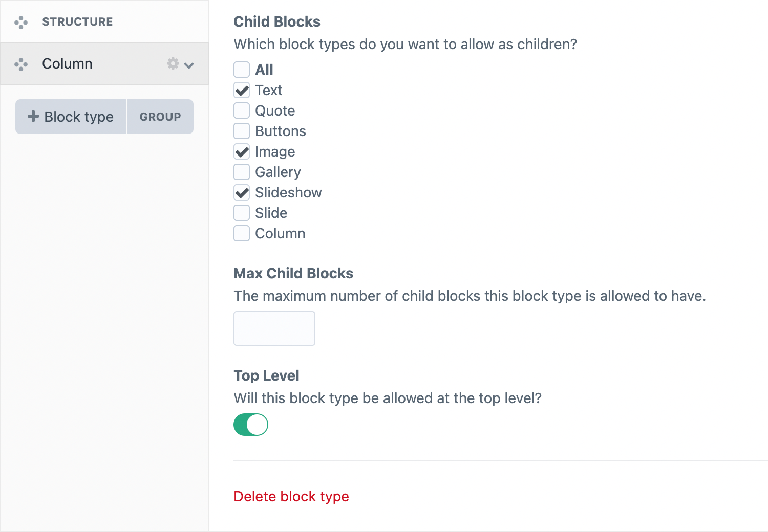Expand the Column block chevron dropdown

[189, 65]
